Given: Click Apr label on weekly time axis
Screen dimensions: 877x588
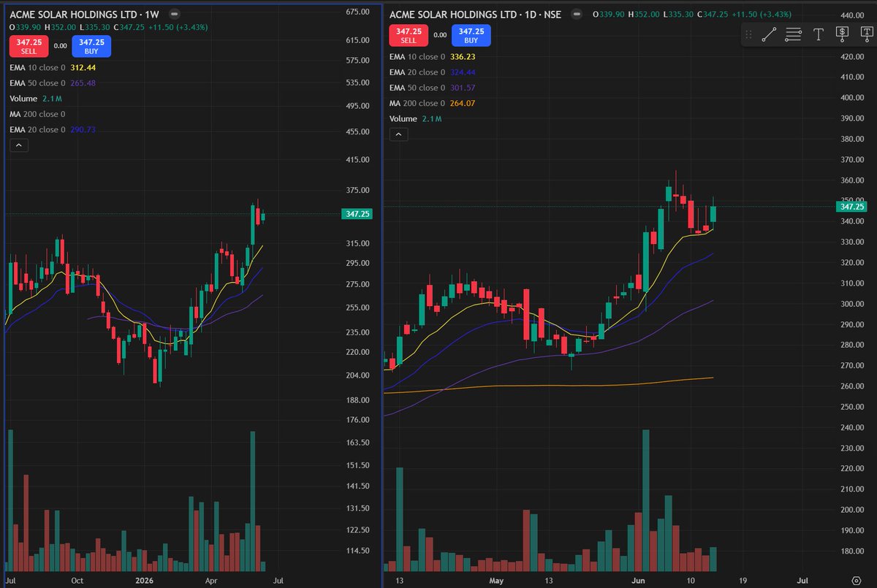Looking at the screenshot, I should coord(211,581).
